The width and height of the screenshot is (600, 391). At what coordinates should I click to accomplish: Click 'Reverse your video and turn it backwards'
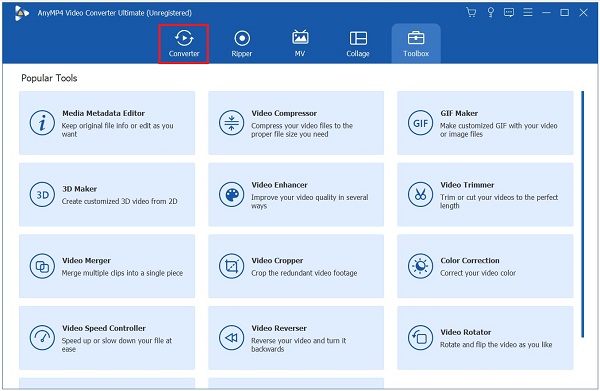(x=298, y=344)
